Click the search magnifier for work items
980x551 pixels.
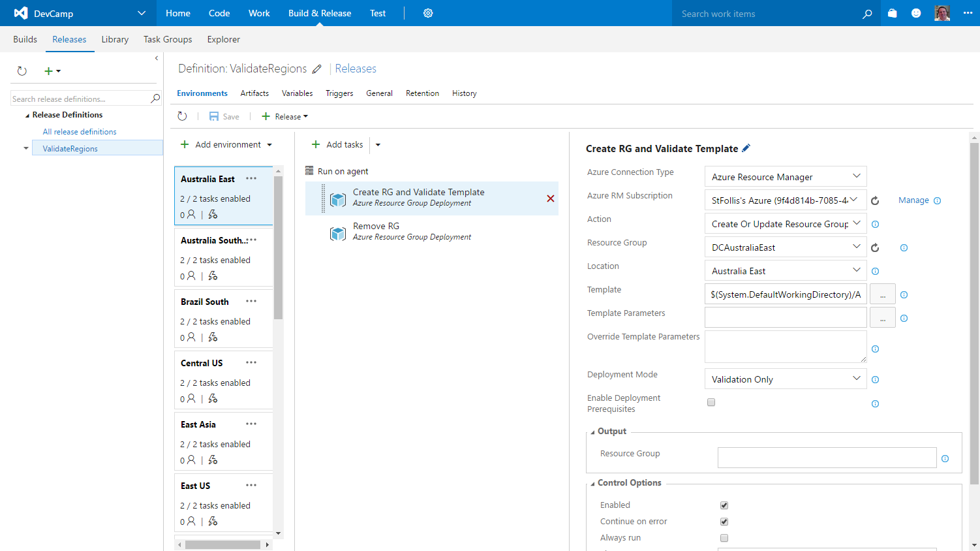tap(867, 14)
